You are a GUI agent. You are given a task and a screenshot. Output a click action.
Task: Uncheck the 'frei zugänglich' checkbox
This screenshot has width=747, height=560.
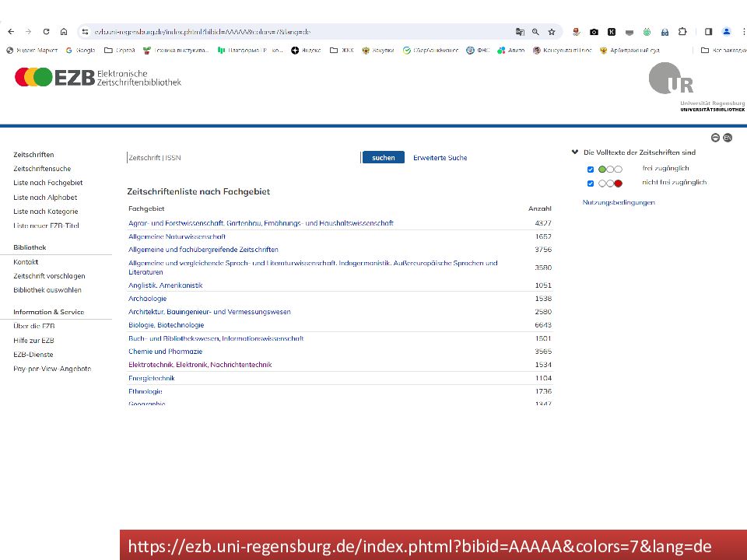click(x=591, y=169)
